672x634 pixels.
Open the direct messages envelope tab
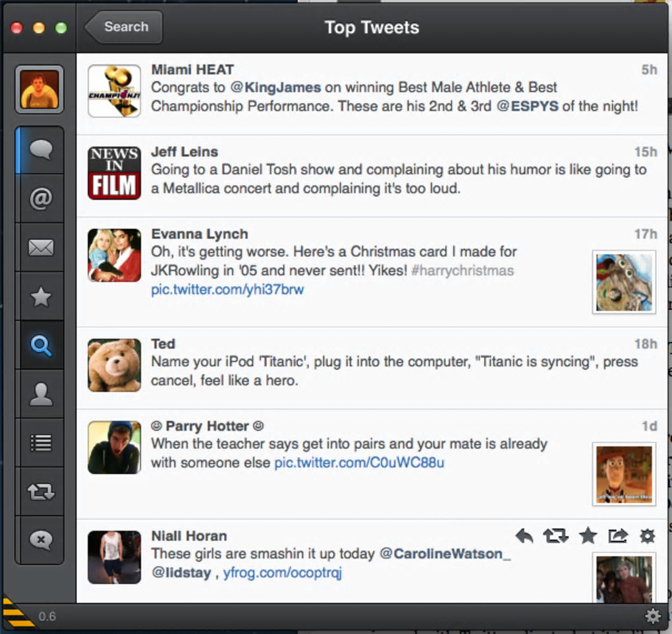point(40,247)
